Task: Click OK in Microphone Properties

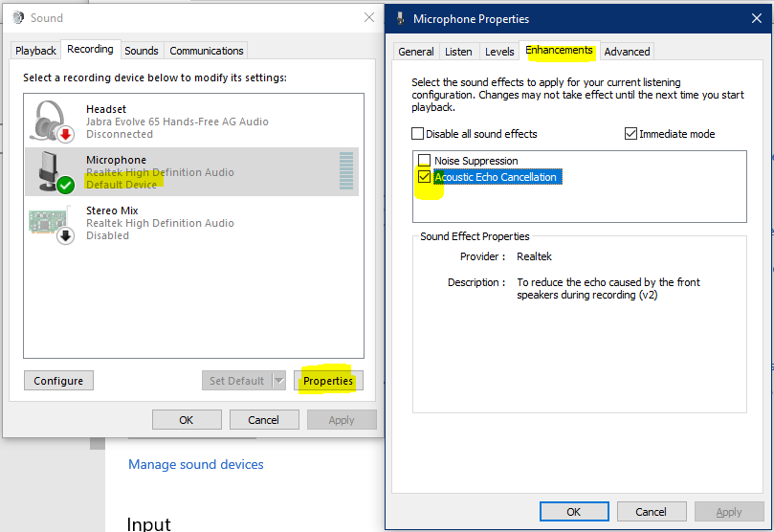Action: (574, 512)
